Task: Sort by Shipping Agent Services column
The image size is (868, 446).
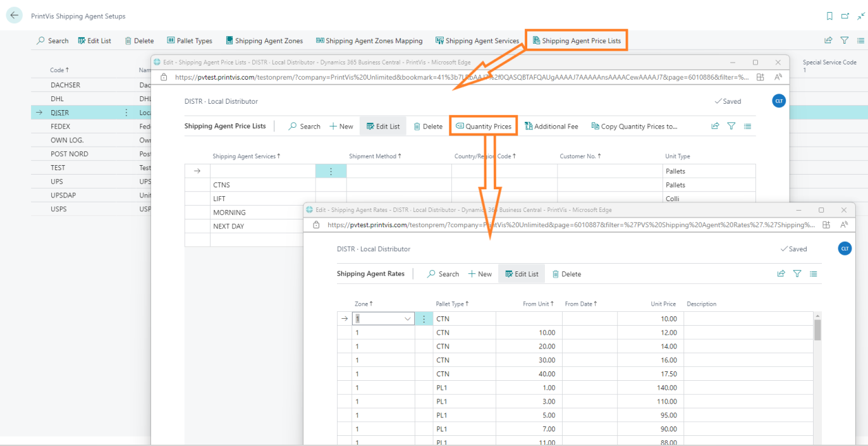Action: [247, 156]
